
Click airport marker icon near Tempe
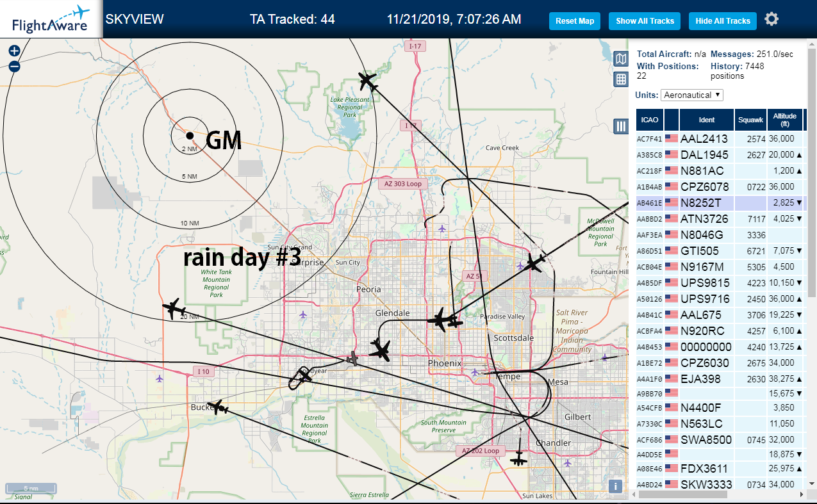[x=475, y=372]
